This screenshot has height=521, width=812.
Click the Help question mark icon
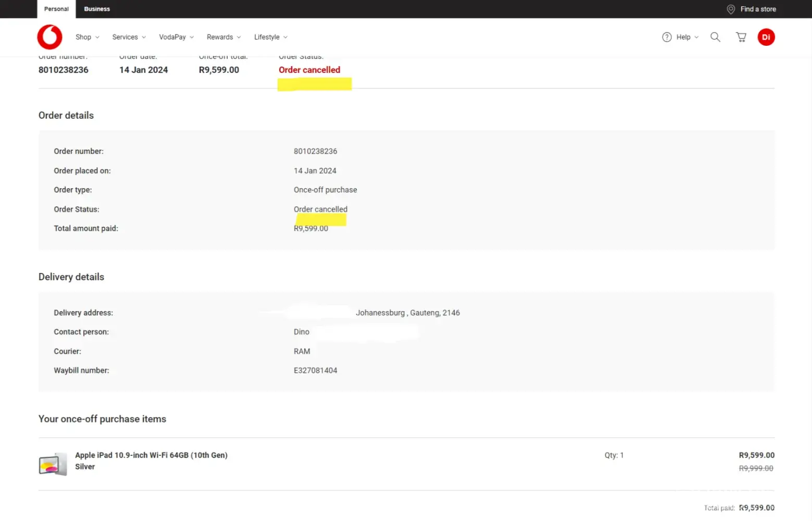click(x=667, y=37)
